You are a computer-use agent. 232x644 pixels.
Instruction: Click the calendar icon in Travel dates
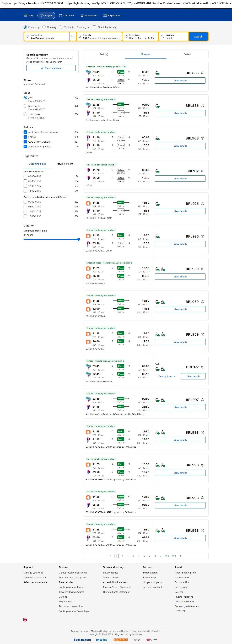[x=126, y=36]
